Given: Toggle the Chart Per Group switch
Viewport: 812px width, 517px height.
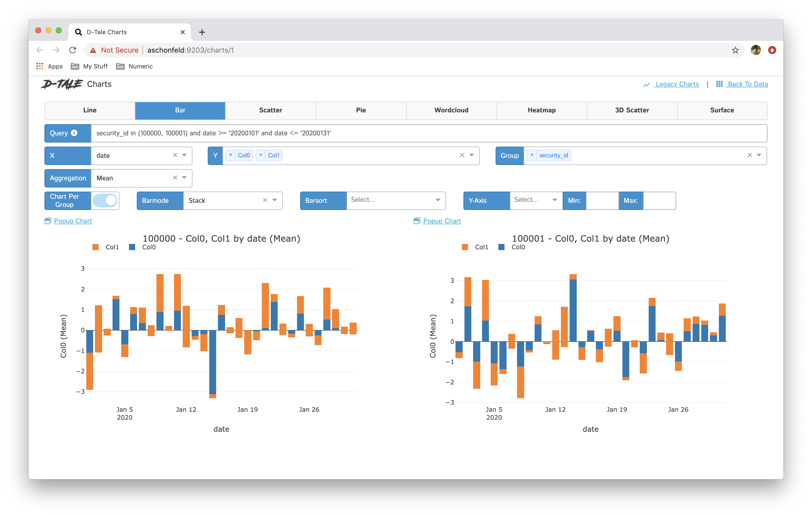Looking at the screenshot, I should pos(105,201).
